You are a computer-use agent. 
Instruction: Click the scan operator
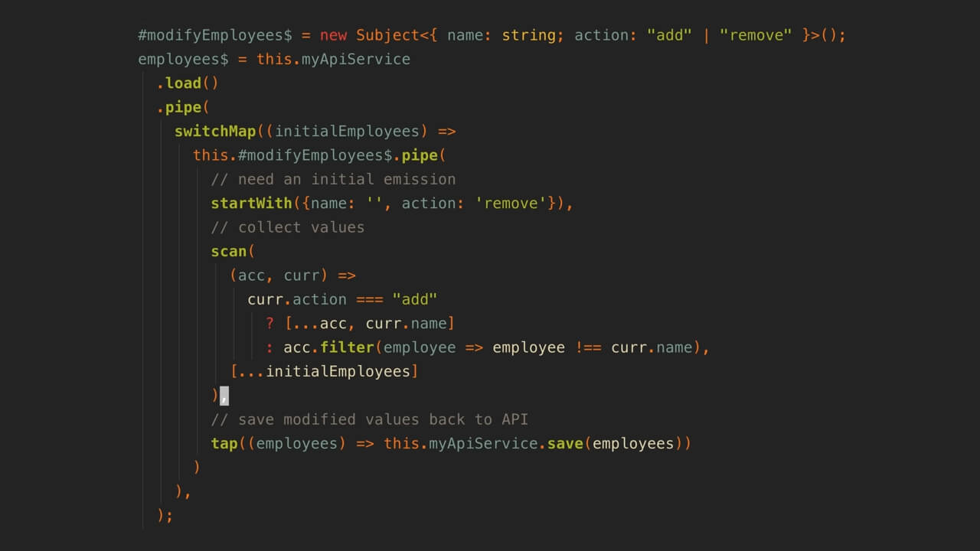[x=229, y=251]
